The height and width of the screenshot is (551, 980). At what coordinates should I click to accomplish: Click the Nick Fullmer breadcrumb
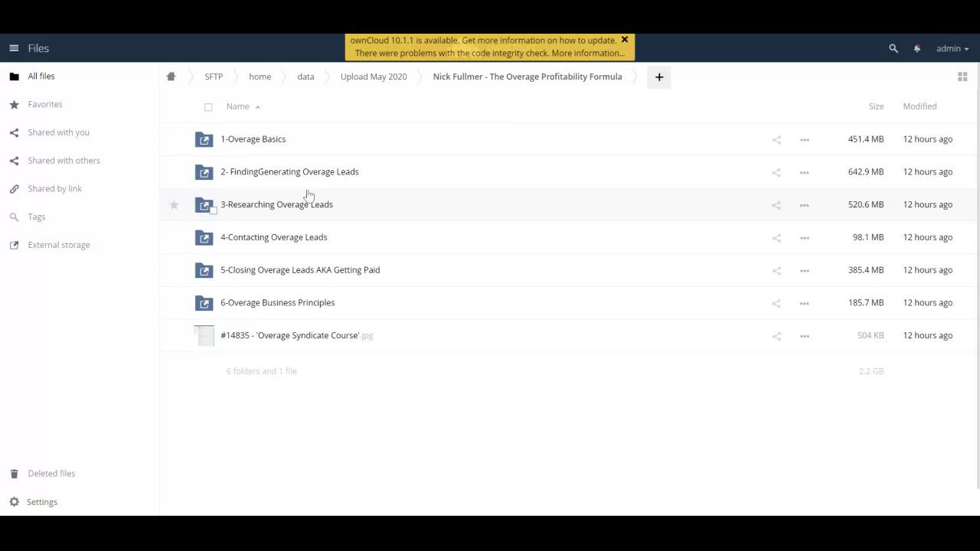[527, 77]
